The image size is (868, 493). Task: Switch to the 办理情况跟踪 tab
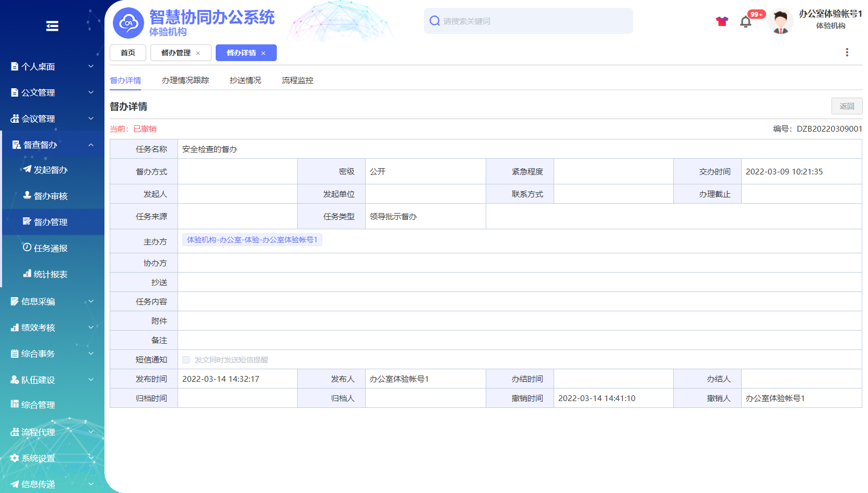click(185, 80)
